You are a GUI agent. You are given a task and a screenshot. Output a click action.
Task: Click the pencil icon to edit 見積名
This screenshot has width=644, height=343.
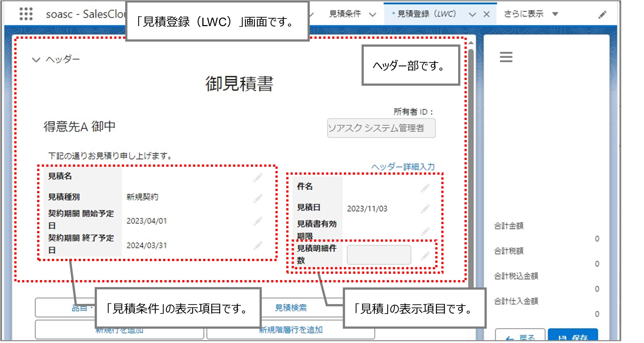click(x=258, y=177)
